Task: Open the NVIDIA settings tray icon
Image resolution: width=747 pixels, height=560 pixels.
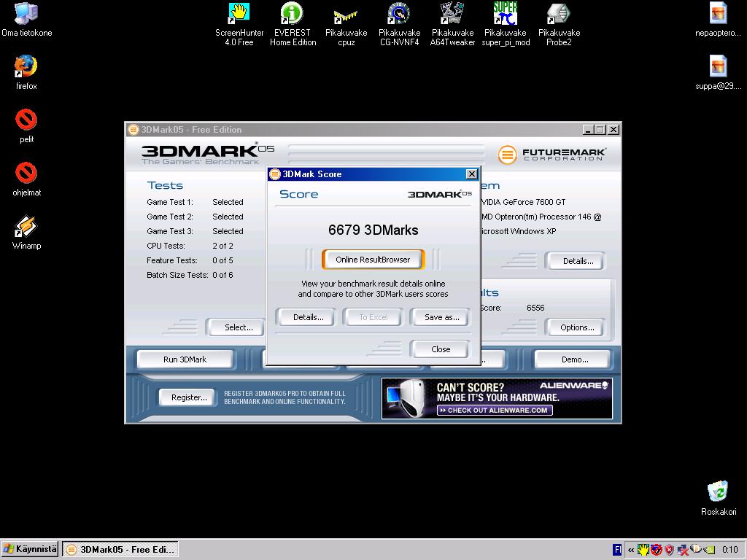Action: (x=709, y=550)
